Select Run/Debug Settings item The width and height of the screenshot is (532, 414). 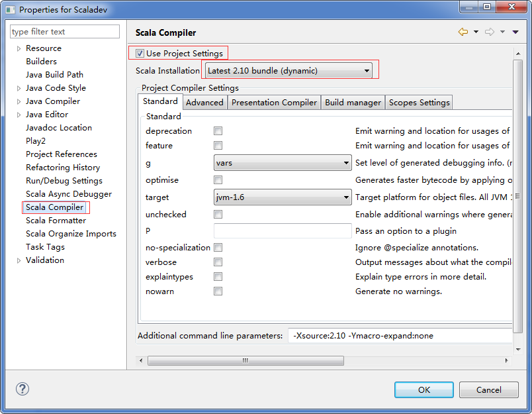(x=64, y=181)
